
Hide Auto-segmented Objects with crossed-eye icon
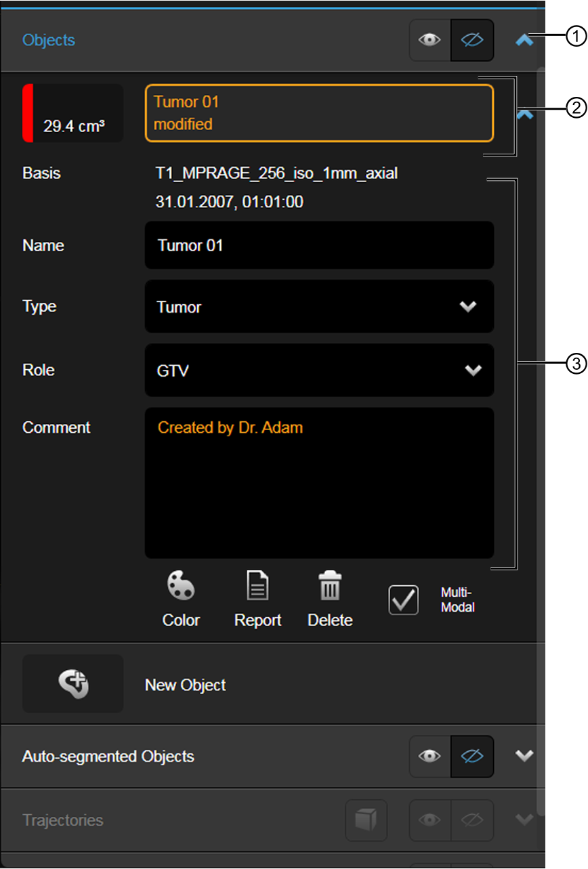pyautogui.click(x=472, y=757)
